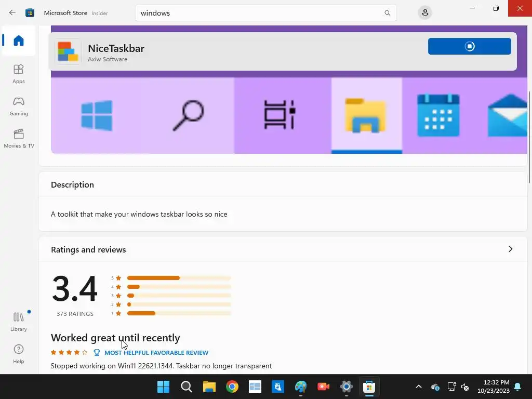Click Microsoft Store icon on taskbar
The height and width of the screenshot is (399, 532).
click(369, 387)
